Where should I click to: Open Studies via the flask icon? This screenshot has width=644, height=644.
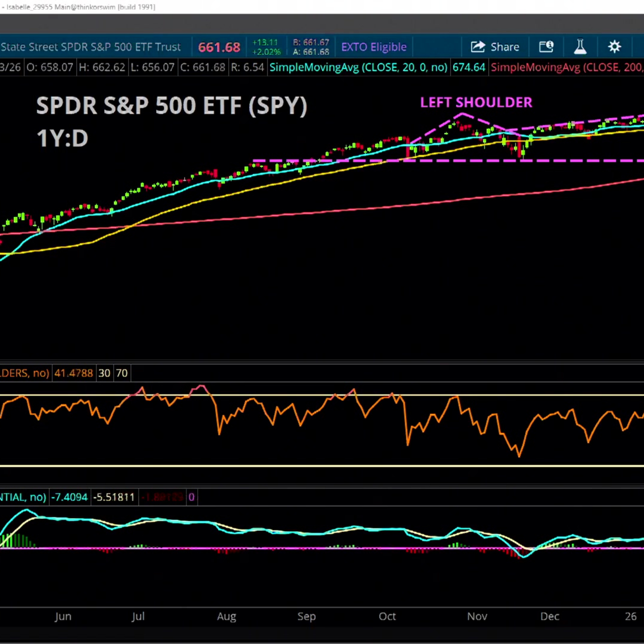pos(580,47)
